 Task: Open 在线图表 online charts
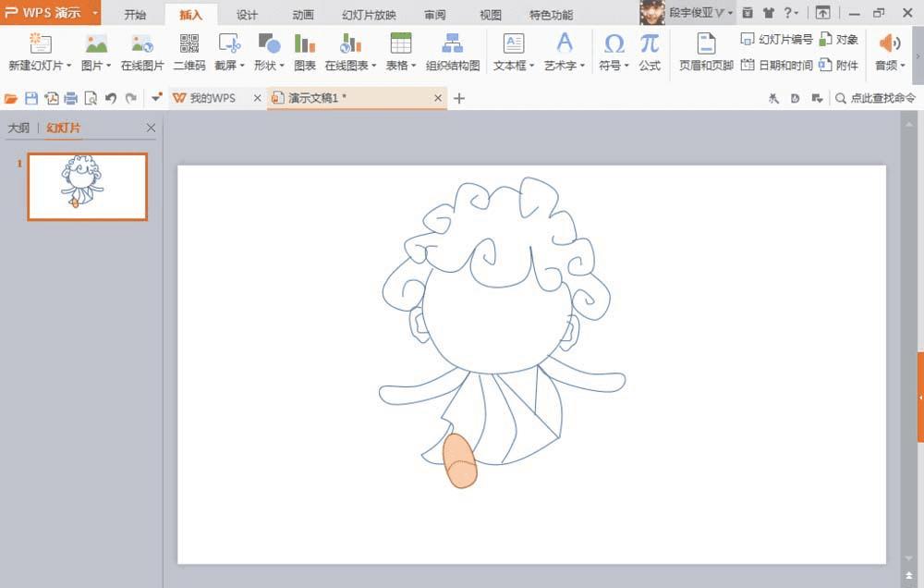[350, 43]
